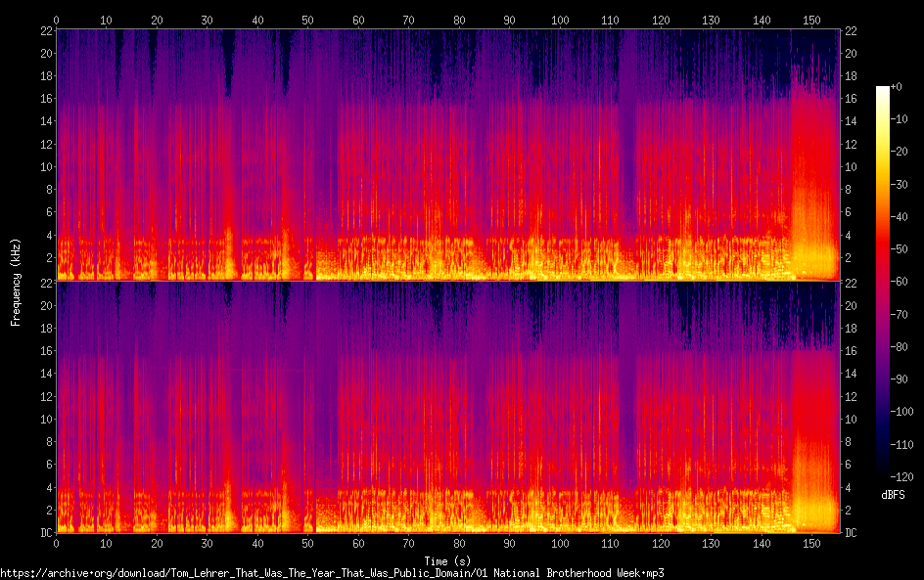
Task: Click the 22 kHz label at top-right of upper channel
Action: point(853,30)
